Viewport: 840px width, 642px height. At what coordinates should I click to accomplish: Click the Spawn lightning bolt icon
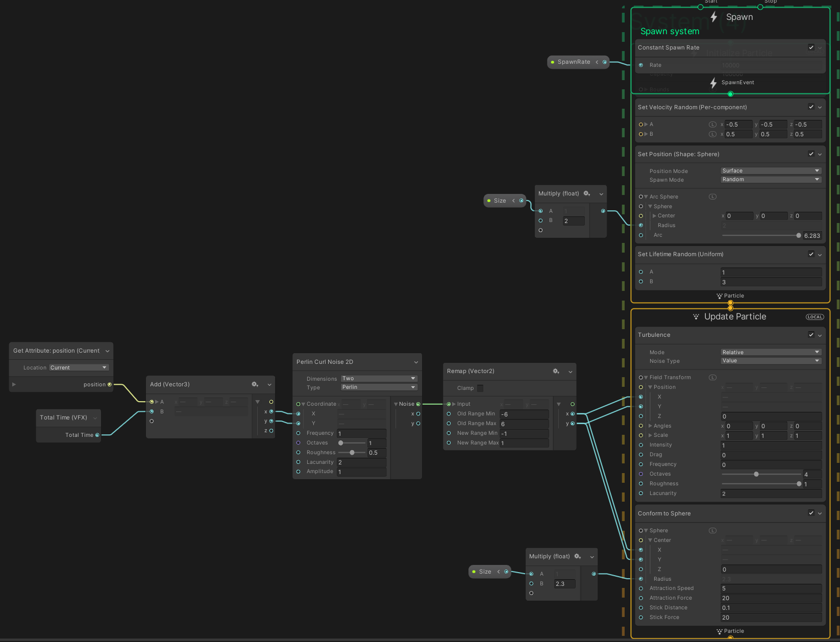click(x=714, y=17)
